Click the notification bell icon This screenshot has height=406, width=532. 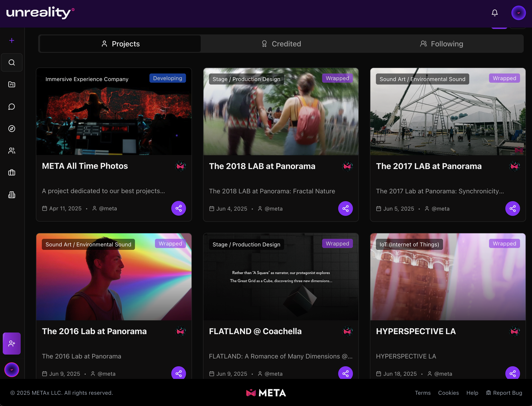(x=495, y=13)
